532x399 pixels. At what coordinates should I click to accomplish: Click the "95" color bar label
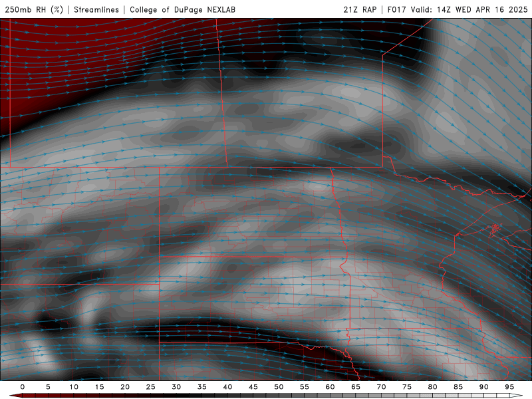(509, 387)
